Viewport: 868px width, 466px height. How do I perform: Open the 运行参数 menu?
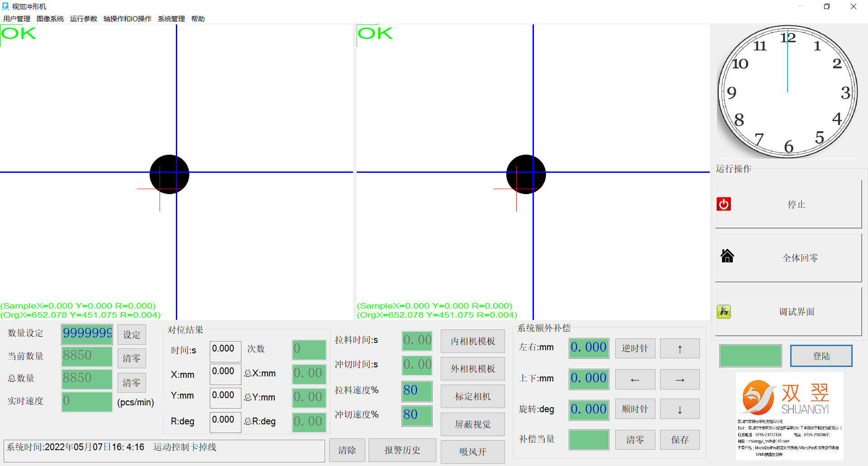click(x=83, y=19)
